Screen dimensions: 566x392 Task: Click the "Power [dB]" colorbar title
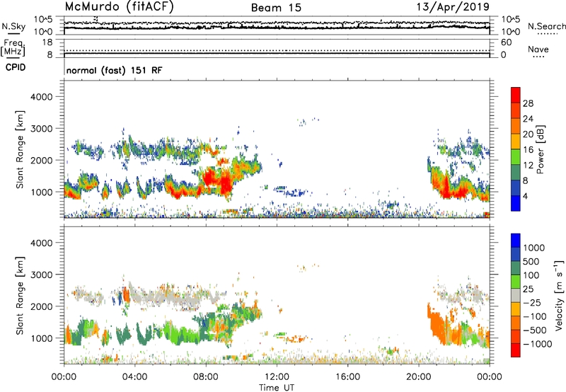541,149
